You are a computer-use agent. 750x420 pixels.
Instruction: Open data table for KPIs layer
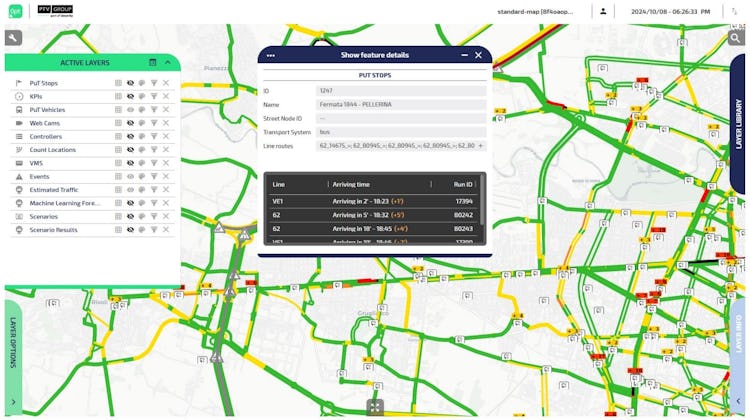tap(118, 96)
